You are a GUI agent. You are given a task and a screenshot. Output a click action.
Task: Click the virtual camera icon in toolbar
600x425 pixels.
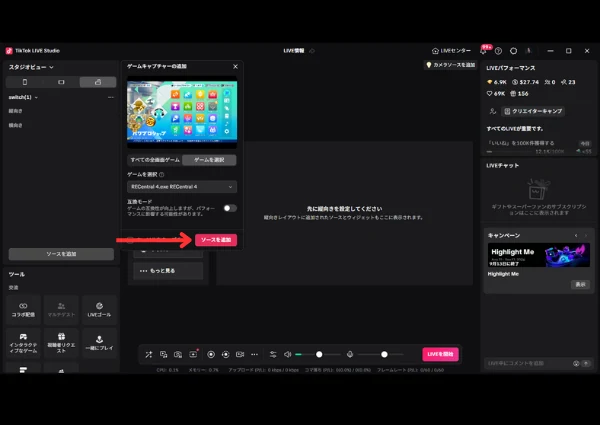[240, 355]
